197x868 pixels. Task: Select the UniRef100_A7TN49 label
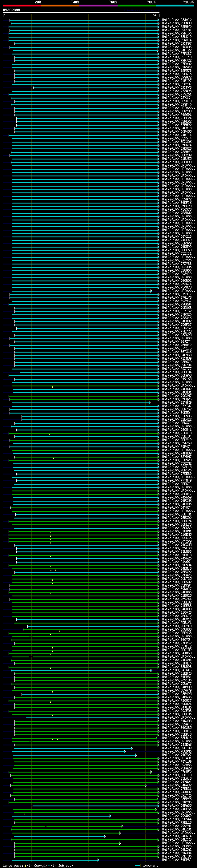click(x=177, y=481)
